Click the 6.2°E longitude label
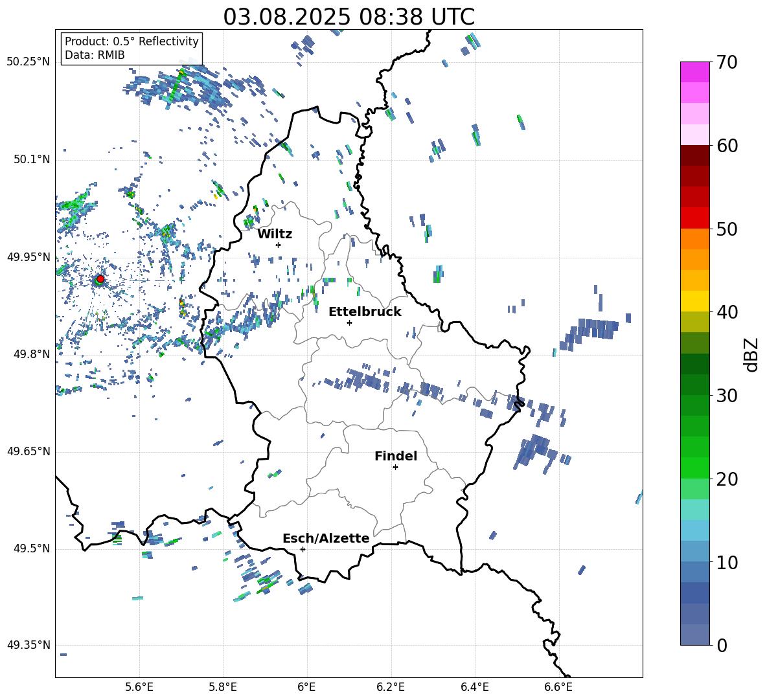 [x=391, y=687]
